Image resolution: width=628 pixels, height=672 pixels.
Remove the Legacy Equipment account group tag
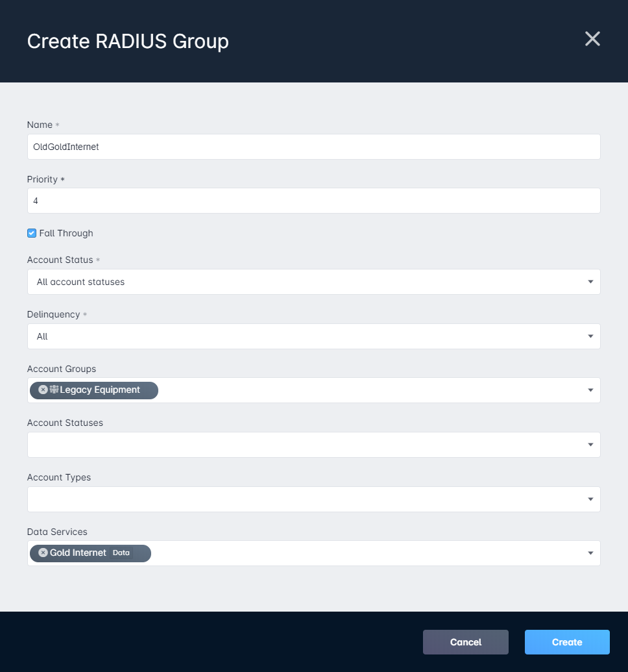(43, 390)
